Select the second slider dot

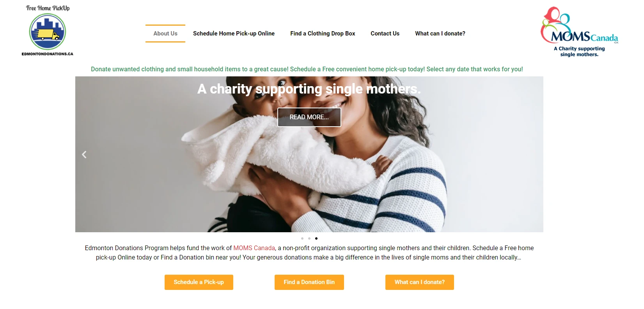tap(309, 238)
